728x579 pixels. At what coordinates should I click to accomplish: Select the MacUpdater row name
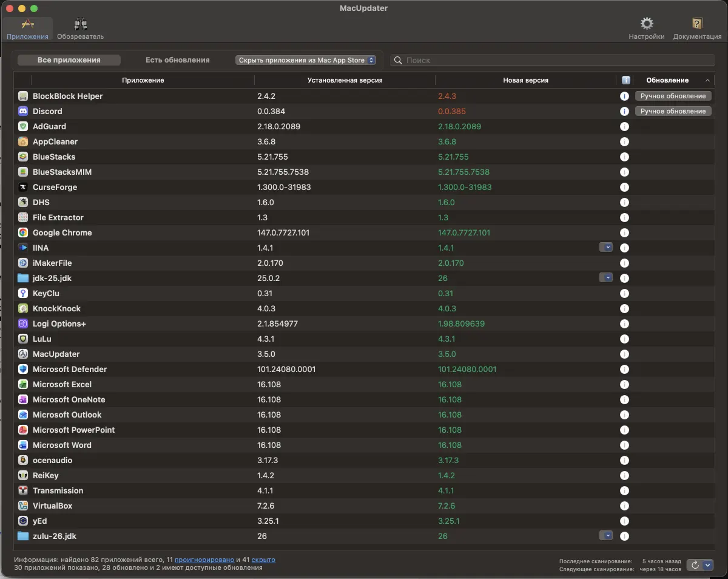coord(56,354)
